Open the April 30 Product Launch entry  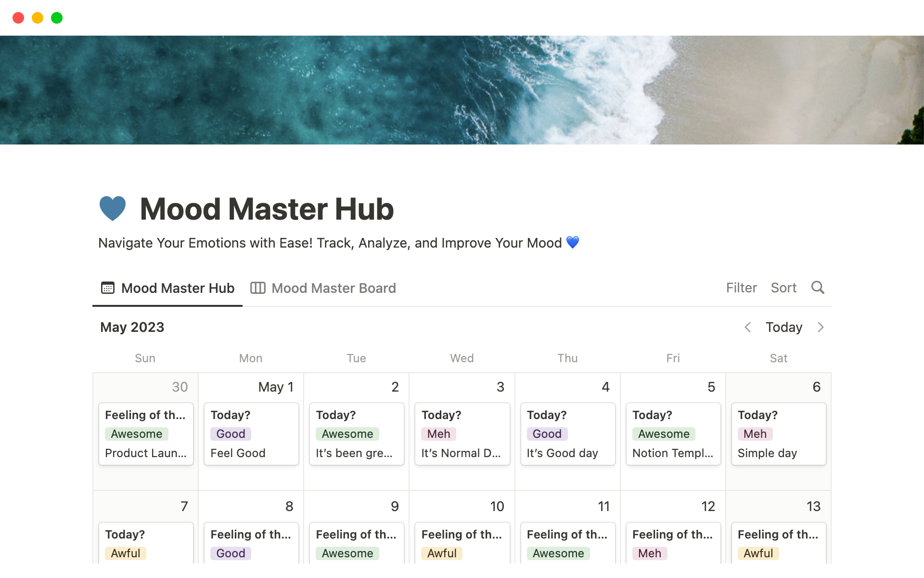(x=146, y=434)
